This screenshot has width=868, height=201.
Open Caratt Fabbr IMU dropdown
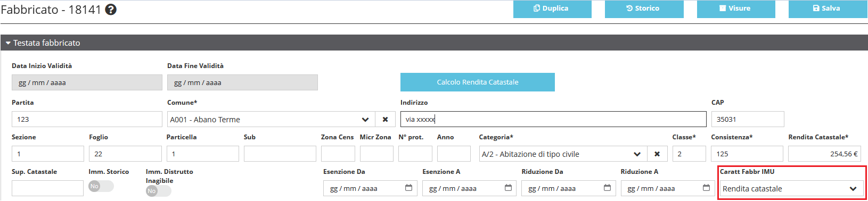pyautogui.click(x=791, y=189)
